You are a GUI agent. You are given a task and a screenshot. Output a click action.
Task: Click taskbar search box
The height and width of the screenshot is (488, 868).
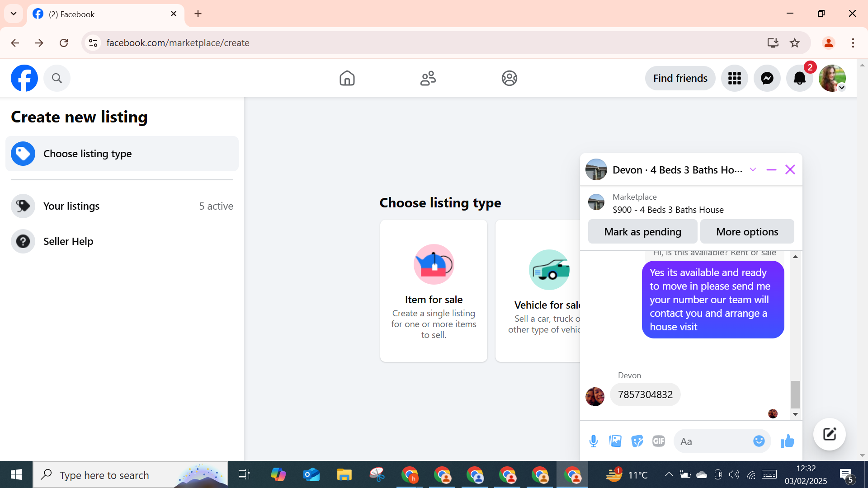[x=130, y=474]
